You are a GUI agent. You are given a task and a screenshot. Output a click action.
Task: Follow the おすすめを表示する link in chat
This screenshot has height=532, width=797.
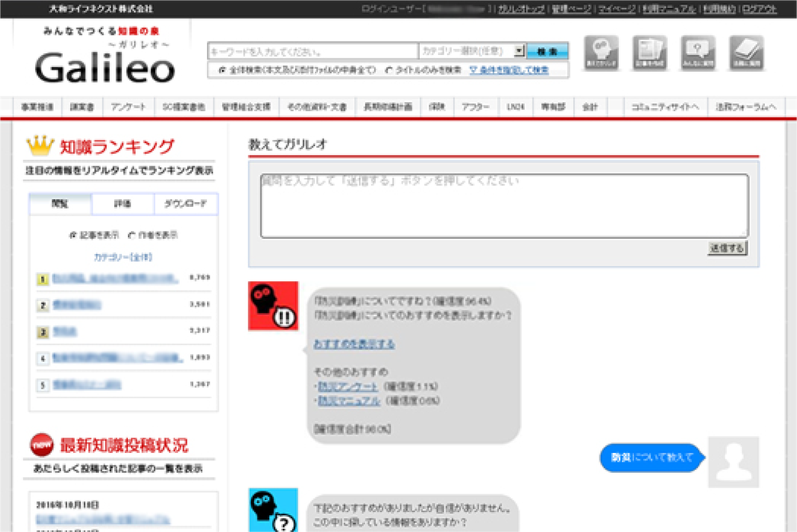click(354, 344)
